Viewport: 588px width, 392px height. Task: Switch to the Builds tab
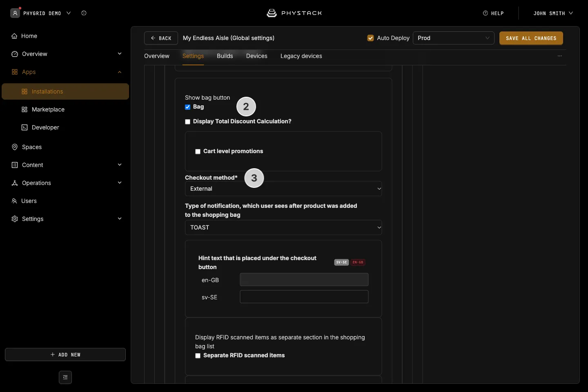point(225,56)
